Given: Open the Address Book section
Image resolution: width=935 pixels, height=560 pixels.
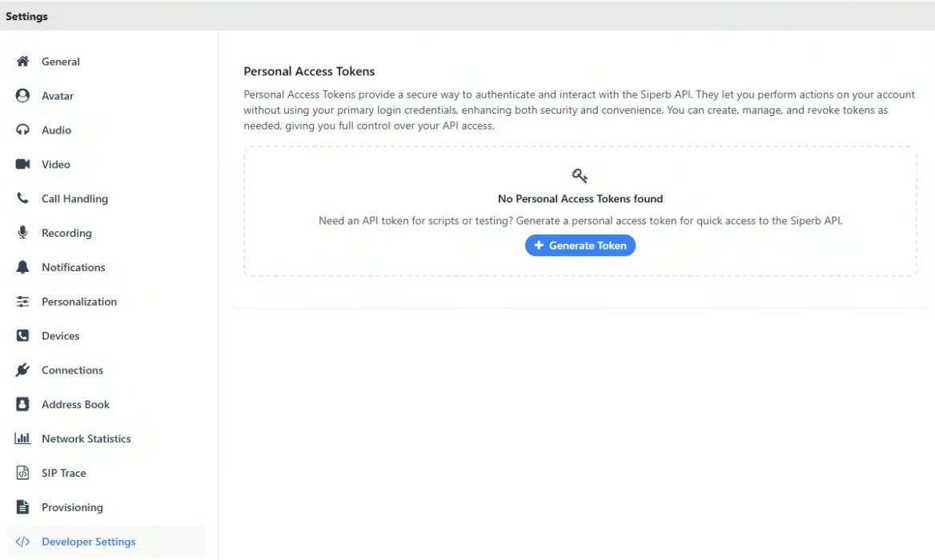Looking at the screenshot, I should pyautogui.click(x=106, y=404).
